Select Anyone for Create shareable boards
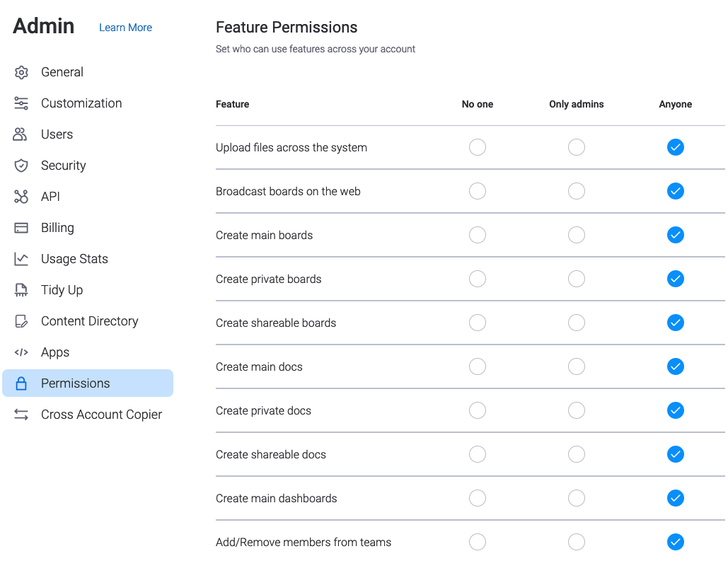 tap(676, 323)
